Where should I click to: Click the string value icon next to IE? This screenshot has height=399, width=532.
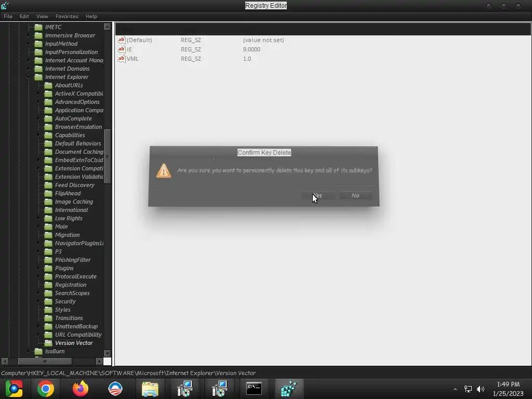pyautogui.click(x=122, y=49)
